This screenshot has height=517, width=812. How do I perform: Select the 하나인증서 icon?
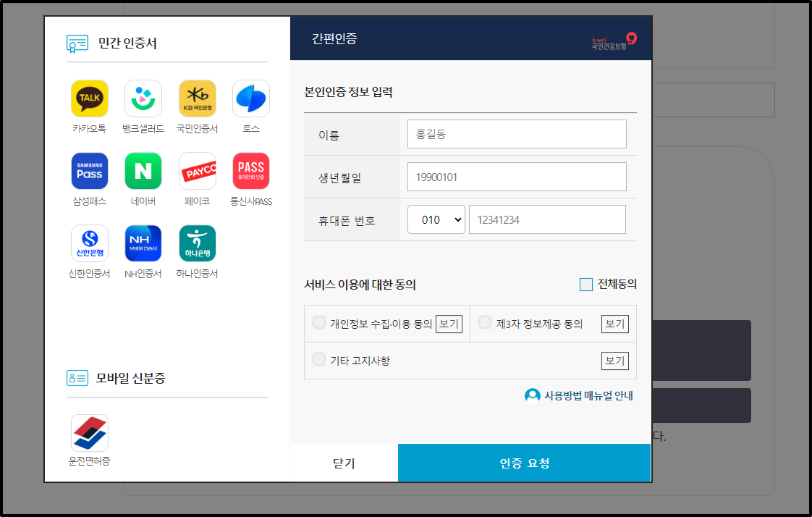(x=198, y=243)
